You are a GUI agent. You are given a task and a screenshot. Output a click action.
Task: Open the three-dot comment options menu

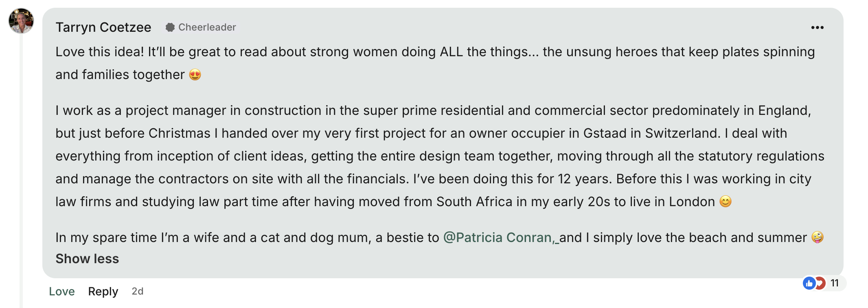tap(817, 28)
